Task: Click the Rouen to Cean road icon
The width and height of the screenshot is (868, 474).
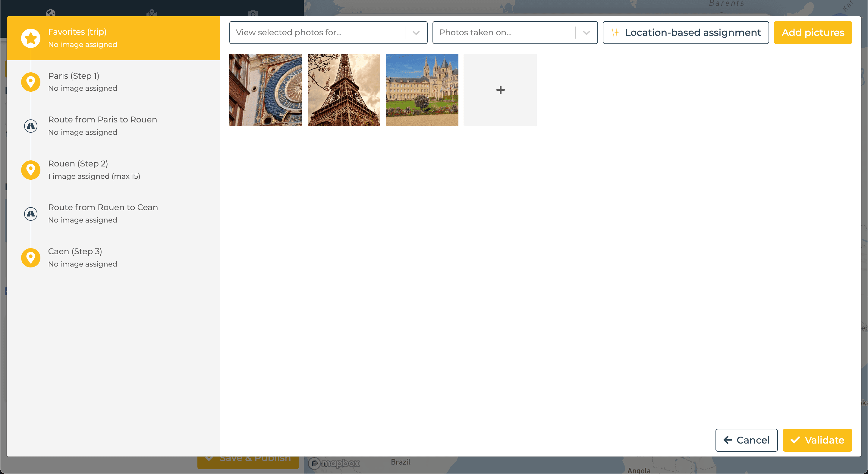Action: pyautogui.click(x=31, y=214)
